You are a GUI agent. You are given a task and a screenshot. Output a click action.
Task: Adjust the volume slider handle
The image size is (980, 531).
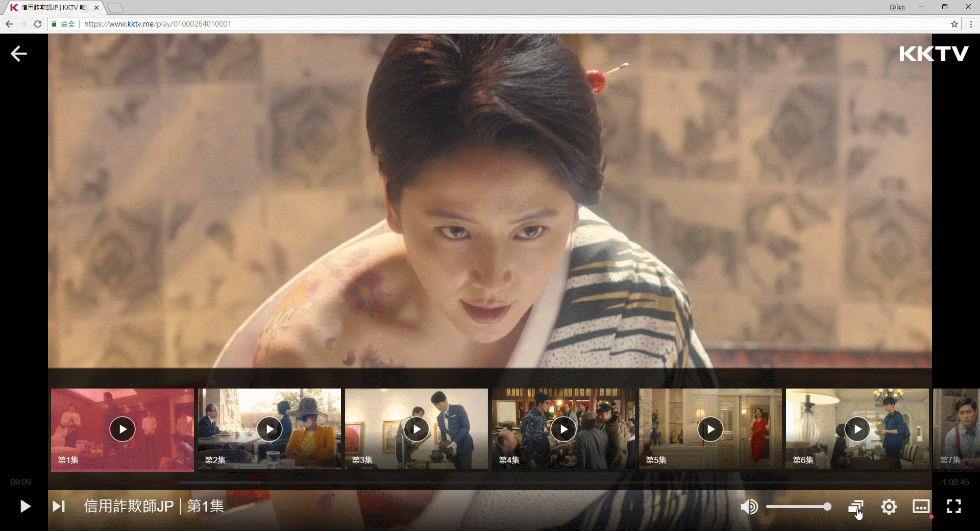(827, 506)
